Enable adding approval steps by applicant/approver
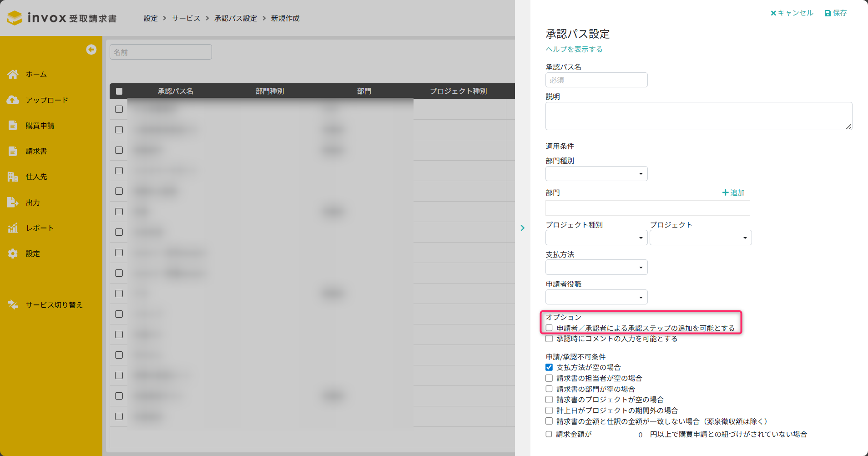Image resolution: width=868 pixels, height=456 pixels. [549, 328]
